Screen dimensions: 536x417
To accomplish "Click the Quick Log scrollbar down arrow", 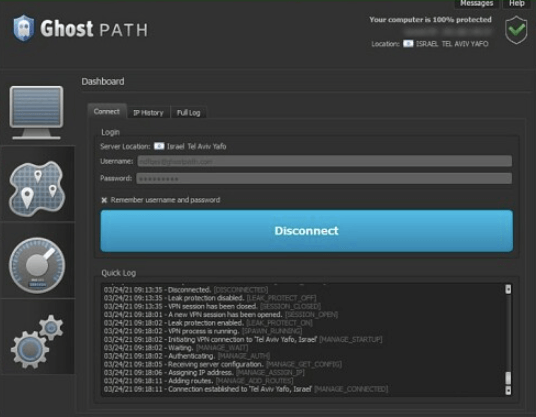I will click(x=508, y=390).
